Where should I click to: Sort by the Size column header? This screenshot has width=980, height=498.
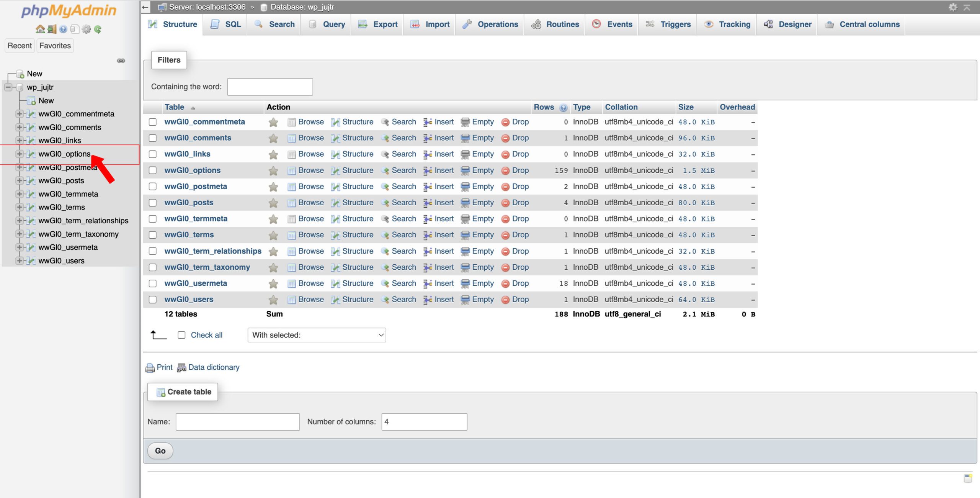(686, 107)
